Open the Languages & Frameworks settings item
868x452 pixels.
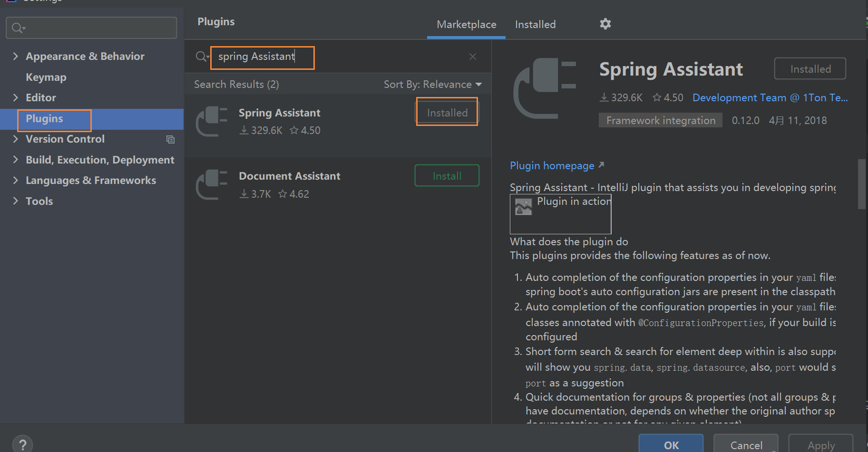pyautogui.click(x=91, y=180)
